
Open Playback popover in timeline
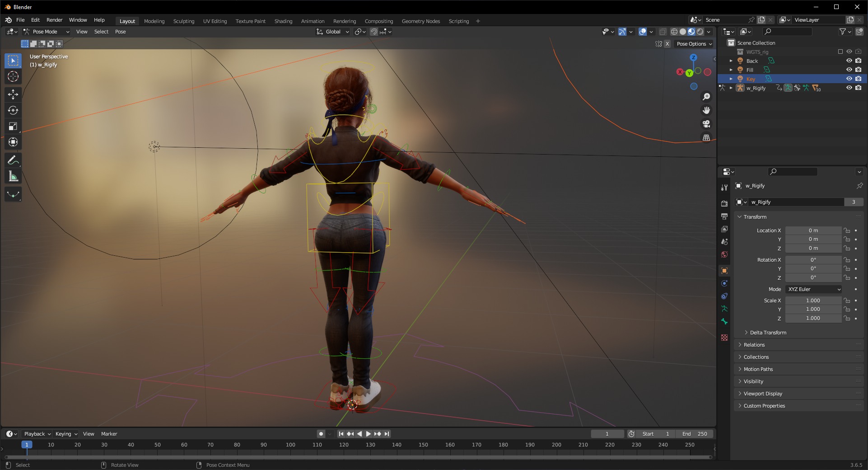point(37,434)
